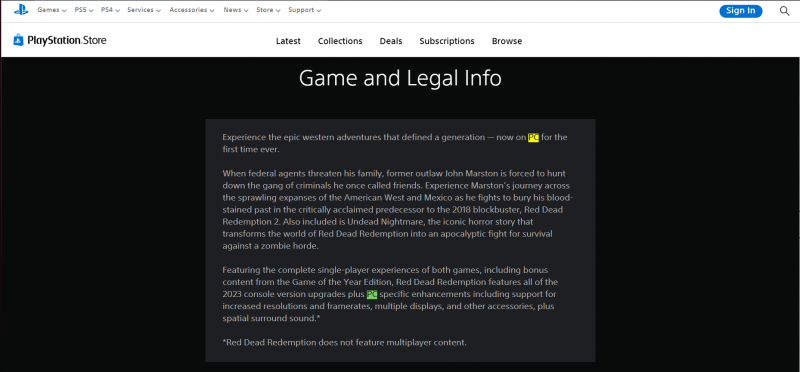Image resolution: width=800 pixels, height=372 pixels.
Task: Expand the Support dropdown menu
Action: [305, 10]
